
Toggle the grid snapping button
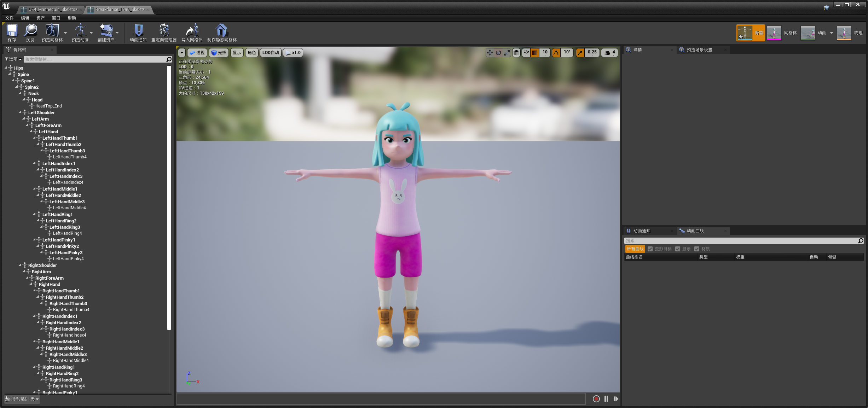[535, 53]
